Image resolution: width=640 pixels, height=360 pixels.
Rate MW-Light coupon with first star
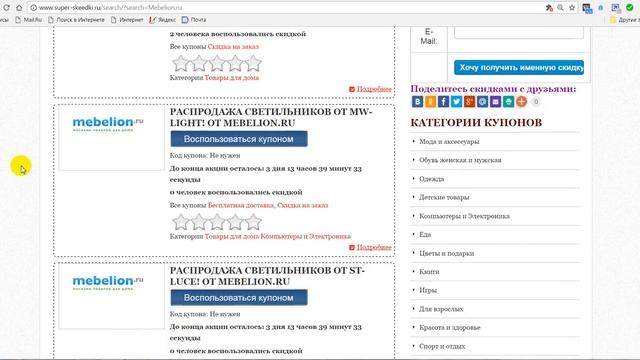point(180,222)
